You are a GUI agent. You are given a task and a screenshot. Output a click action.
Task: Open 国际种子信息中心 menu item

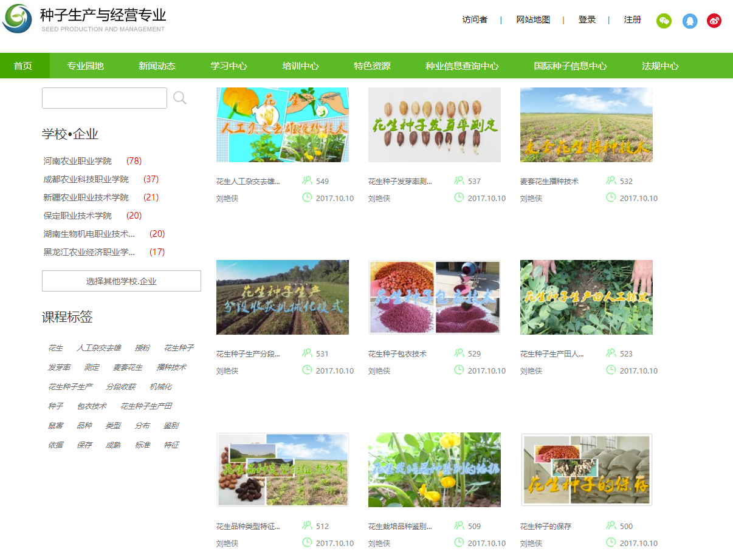[570, 66]
